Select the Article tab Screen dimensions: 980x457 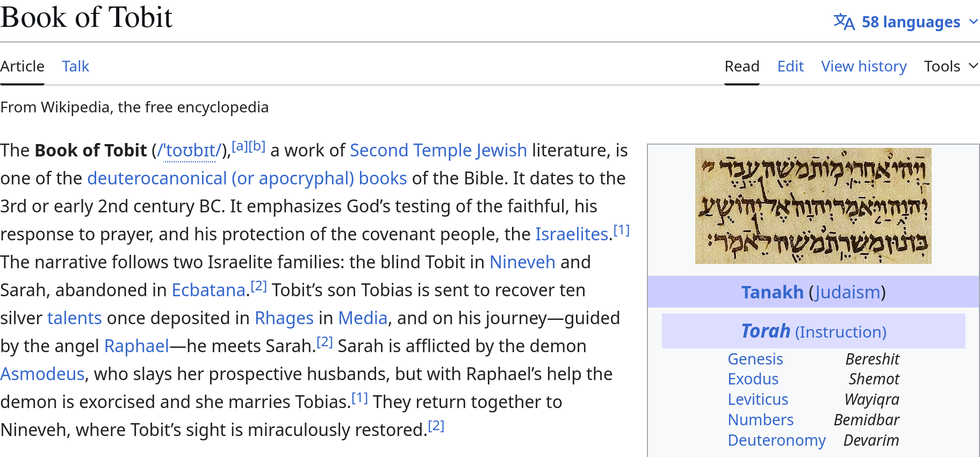(x=22, y=66)
